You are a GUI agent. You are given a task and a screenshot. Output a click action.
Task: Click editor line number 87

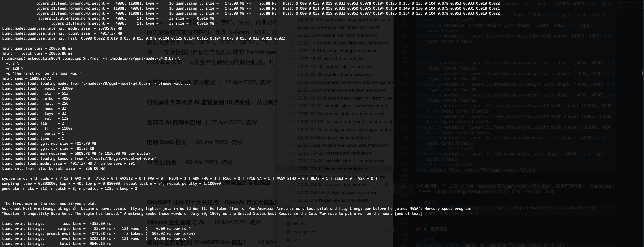click(x=404, y=63)
